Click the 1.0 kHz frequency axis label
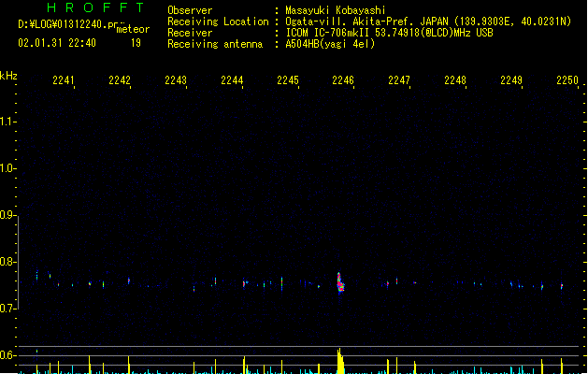Screen dimensions: 588x374 click(7, 168)
